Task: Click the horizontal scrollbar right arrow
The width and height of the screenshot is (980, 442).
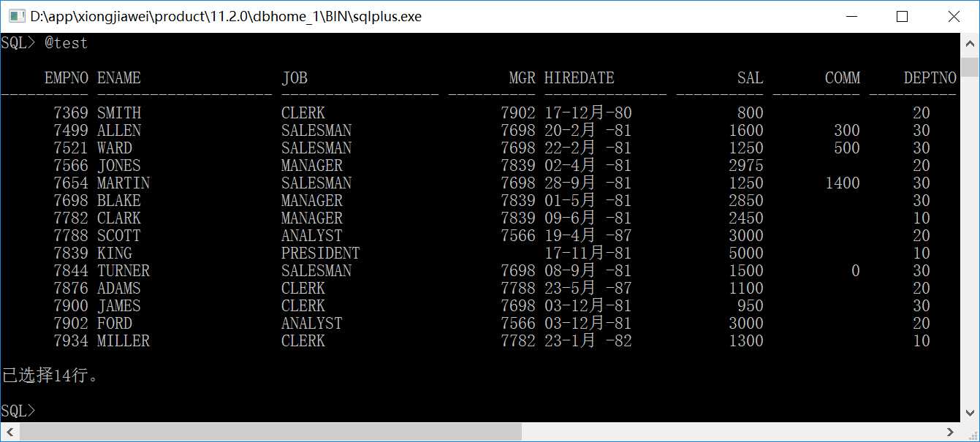Action: [x=951, y=432]
